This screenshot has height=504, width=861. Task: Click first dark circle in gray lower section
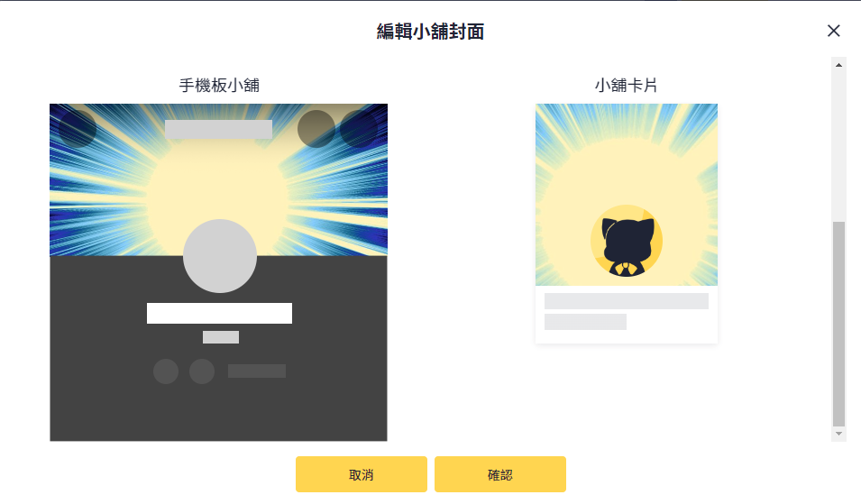click(166, 371)
